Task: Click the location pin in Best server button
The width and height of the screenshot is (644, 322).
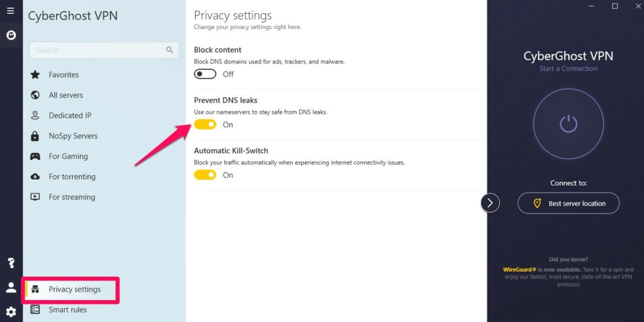Action: pyautogui.click(x=537, y=203)
